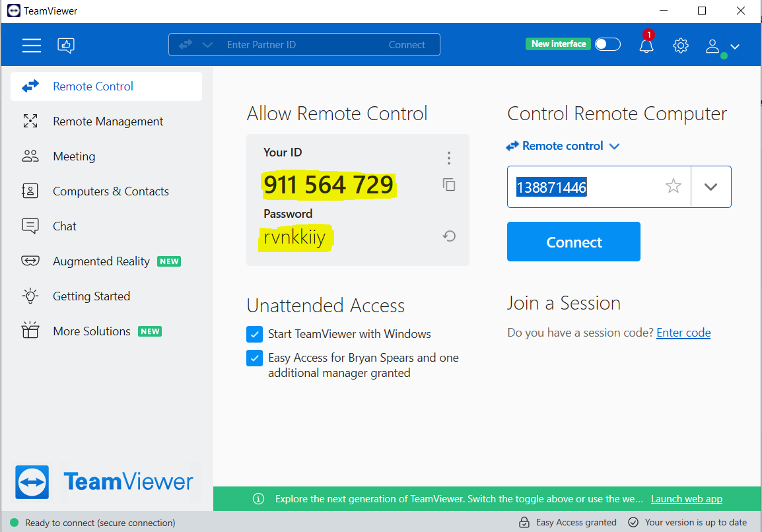This screenshot has height=532, width=762.
Task: Select Remote Control in sidebar
Action: tap(106, 86)
